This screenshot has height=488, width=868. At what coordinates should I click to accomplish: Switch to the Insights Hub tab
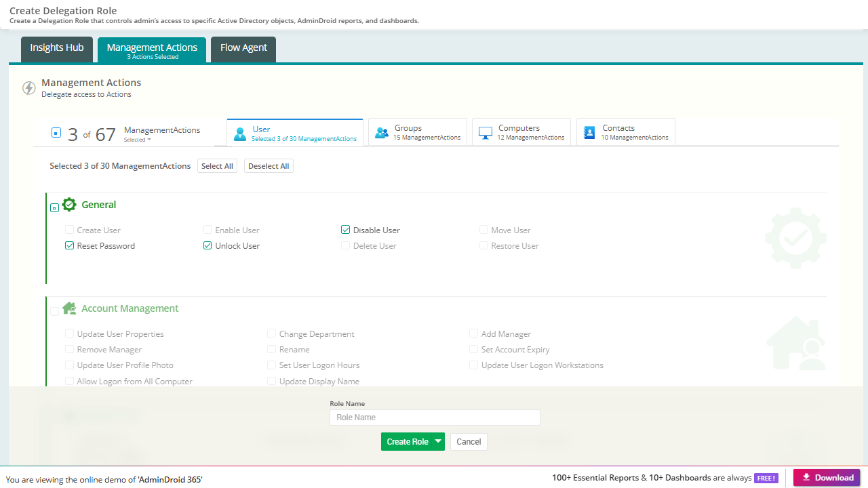click(x=57, y=49)
